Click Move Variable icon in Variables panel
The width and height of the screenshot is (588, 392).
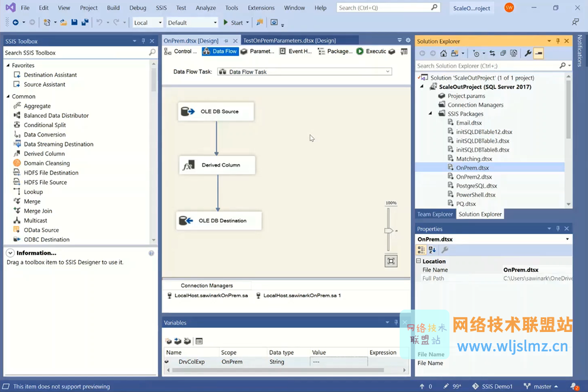pyautogui.click(x=178, y=341)
